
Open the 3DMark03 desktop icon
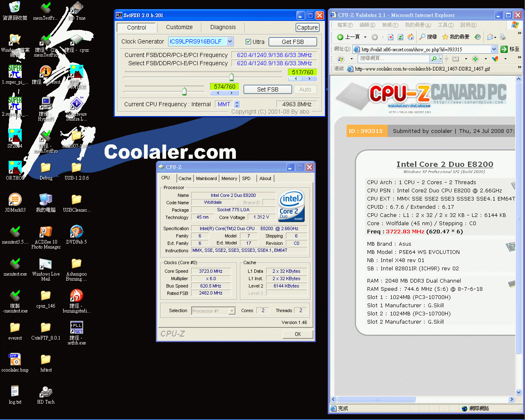pos(15,200)
